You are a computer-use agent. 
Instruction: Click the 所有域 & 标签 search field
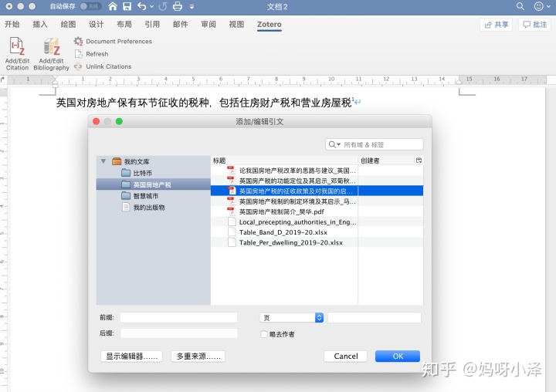pyautogui.click(x=374, y=144)
